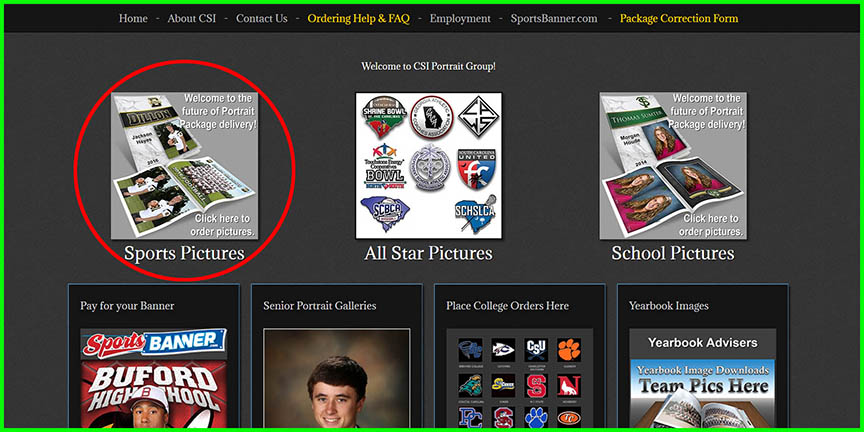The width and height of the screenshot is (864, 432).
Task: Click the SCBCA baseball logo
Action: (385, 214)
